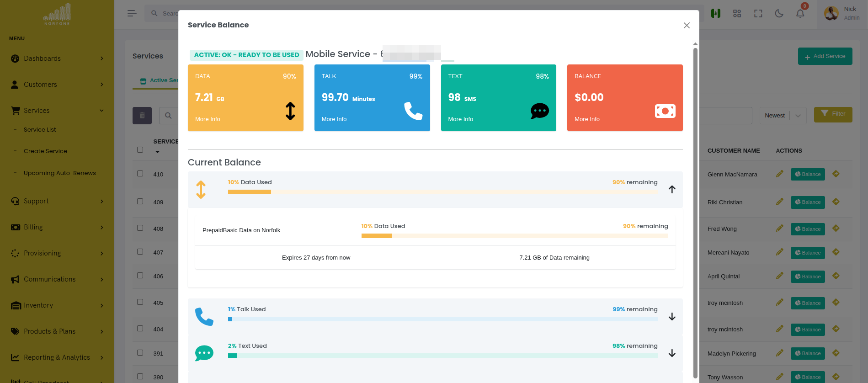Click the Add Service button

click(x=825, y=56)
